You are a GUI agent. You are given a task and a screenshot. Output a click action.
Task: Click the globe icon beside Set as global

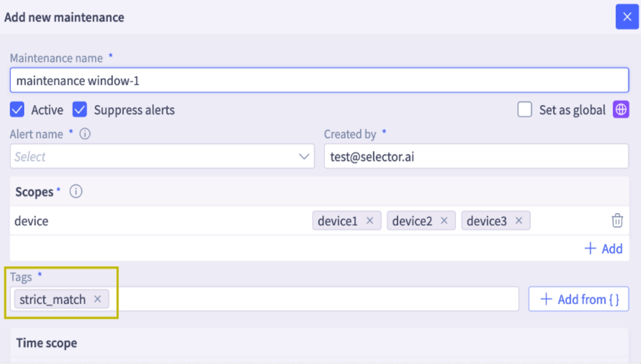point(621,110)
